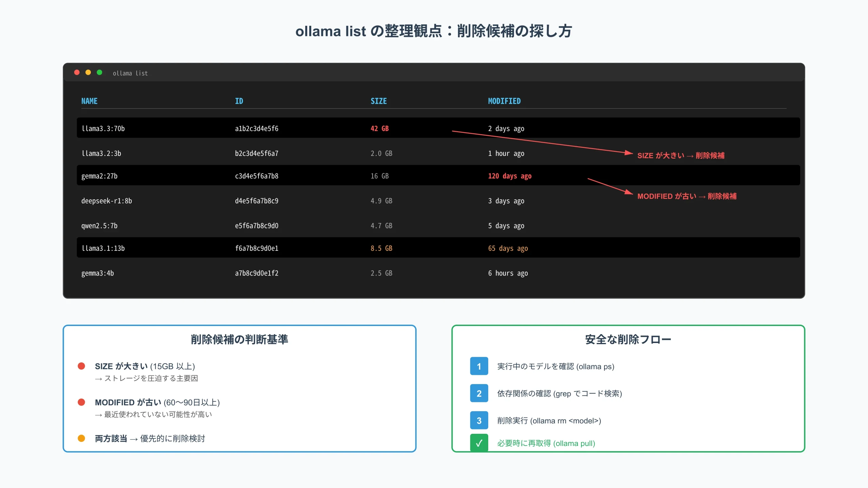Select the gemma3:4b model name
This screenshot has height=488, width=868.
click(x=98, y=273)
